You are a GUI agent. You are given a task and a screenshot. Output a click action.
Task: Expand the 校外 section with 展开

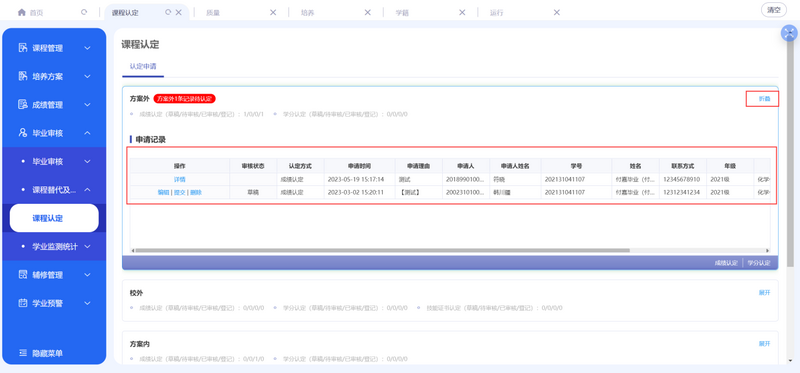tap(764, 293)
